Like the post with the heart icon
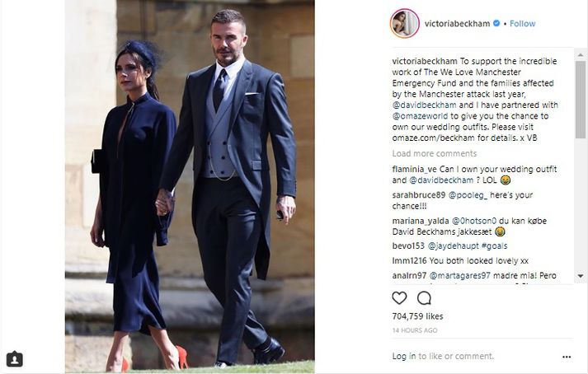588x374 pixels. tap(399, 298)
